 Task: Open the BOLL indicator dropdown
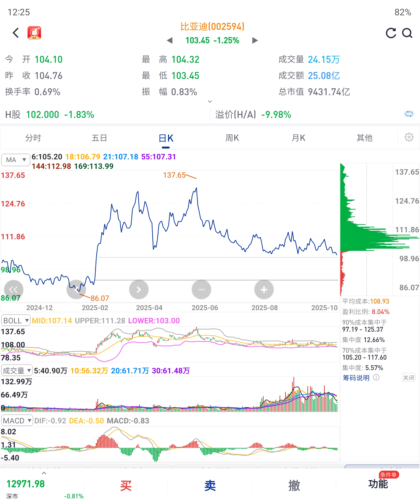click(x=16, y=320)
